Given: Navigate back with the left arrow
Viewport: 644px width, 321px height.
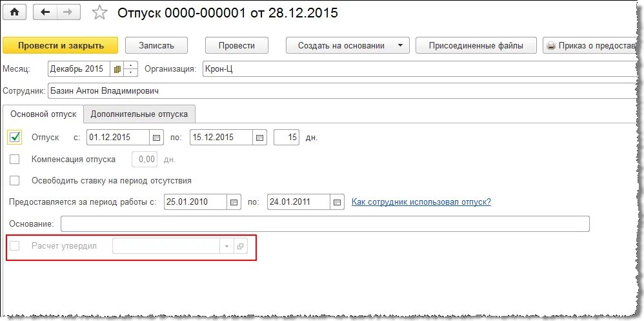Looking at the screenshot, I should click(45, 12).
